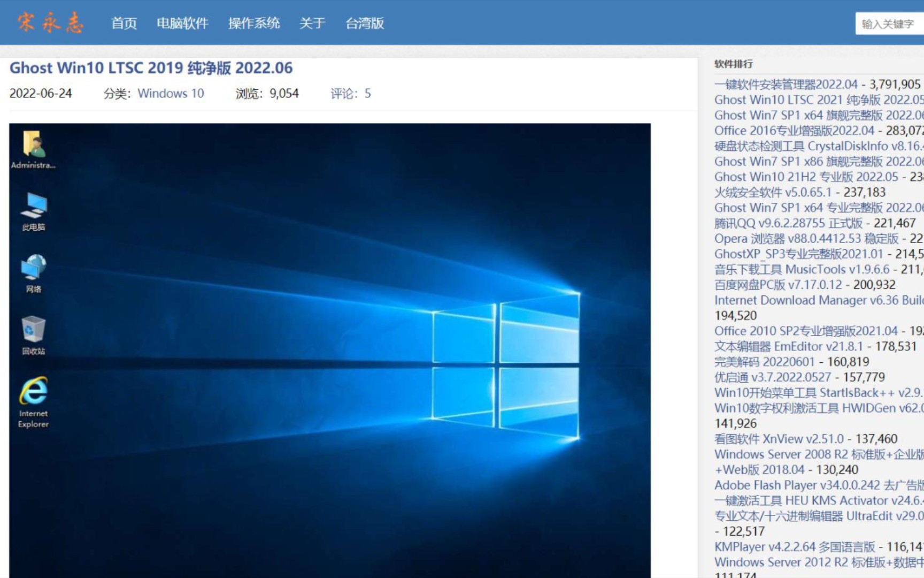Open 音乐下载工具 MusicTools v1.9.6.6 link

pos(802,270)
